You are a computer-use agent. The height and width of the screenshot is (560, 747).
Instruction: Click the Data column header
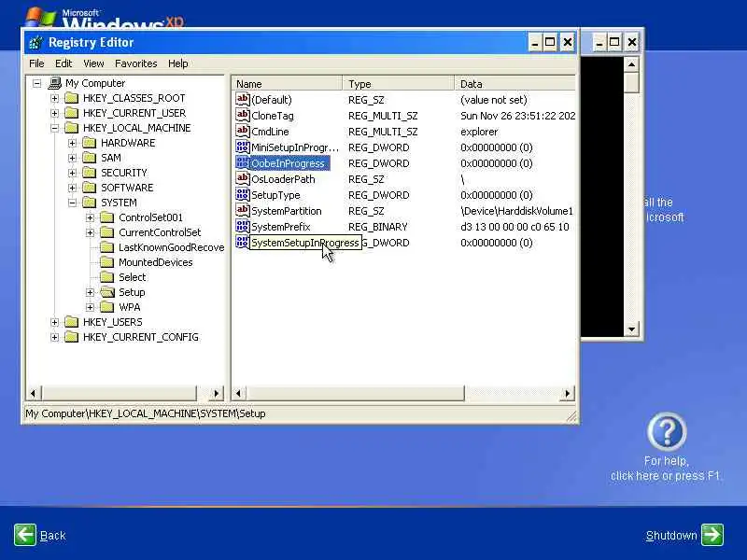(515, 84)
